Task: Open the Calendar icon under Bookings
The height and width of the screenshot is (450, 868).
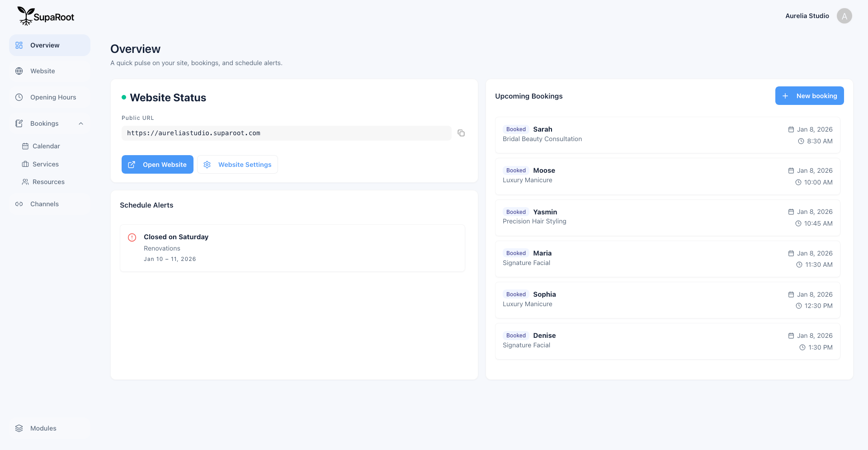Action: (x=25, y=146)
